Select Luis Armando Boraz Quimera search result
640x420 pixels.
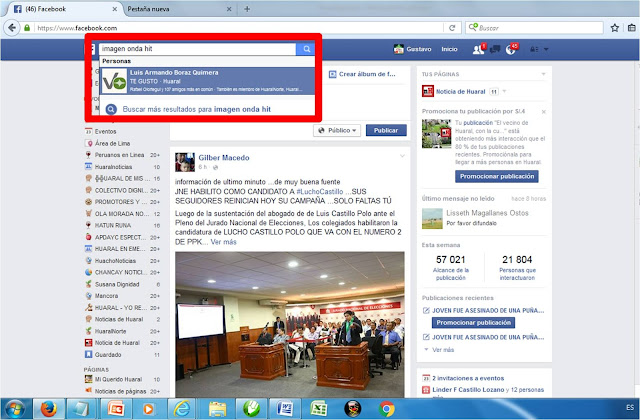pyautogui.click(x=207, y=81)
